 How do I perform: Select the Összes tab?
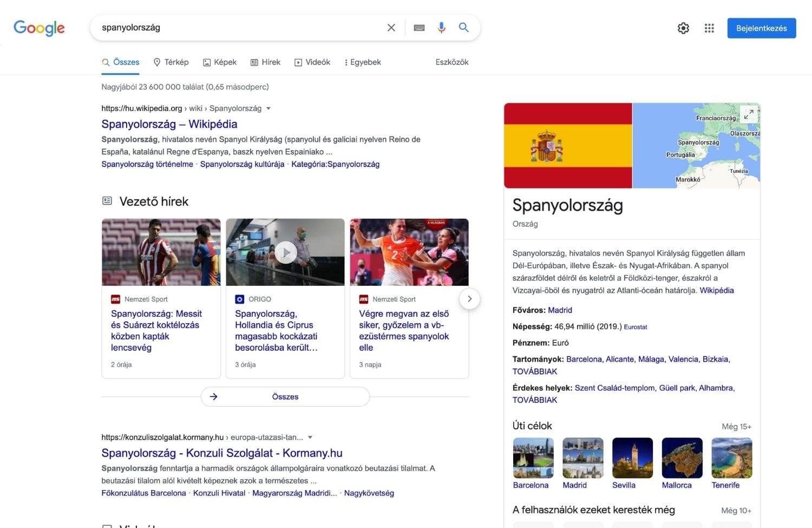[x=121, y=62]
